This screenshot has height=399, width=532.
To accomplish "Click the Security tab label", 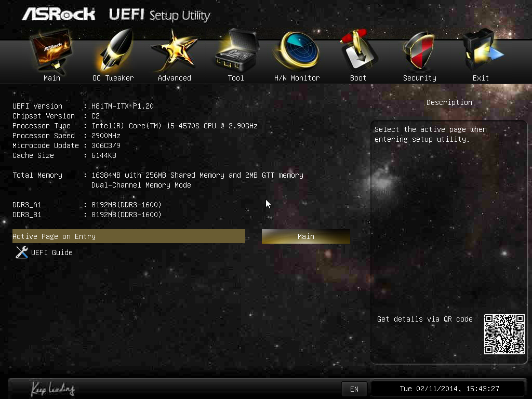I will (x=419, y=78).
